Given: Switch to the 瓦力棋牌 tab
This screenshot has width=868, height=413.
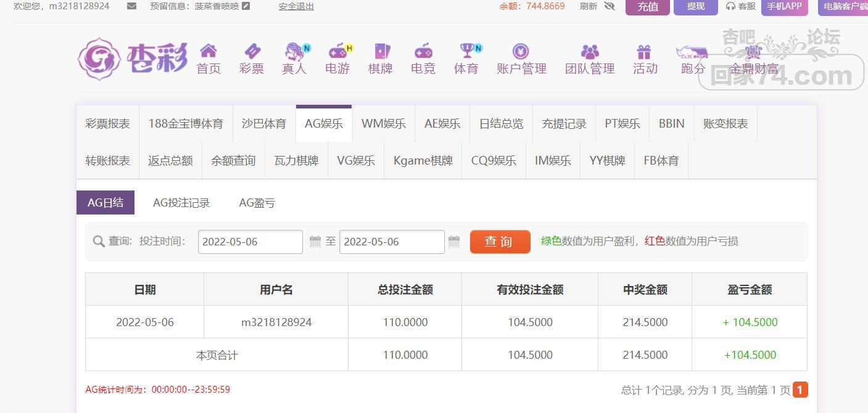Looking at the screenshot, I should pyautogui.click(x=296, y=161).
